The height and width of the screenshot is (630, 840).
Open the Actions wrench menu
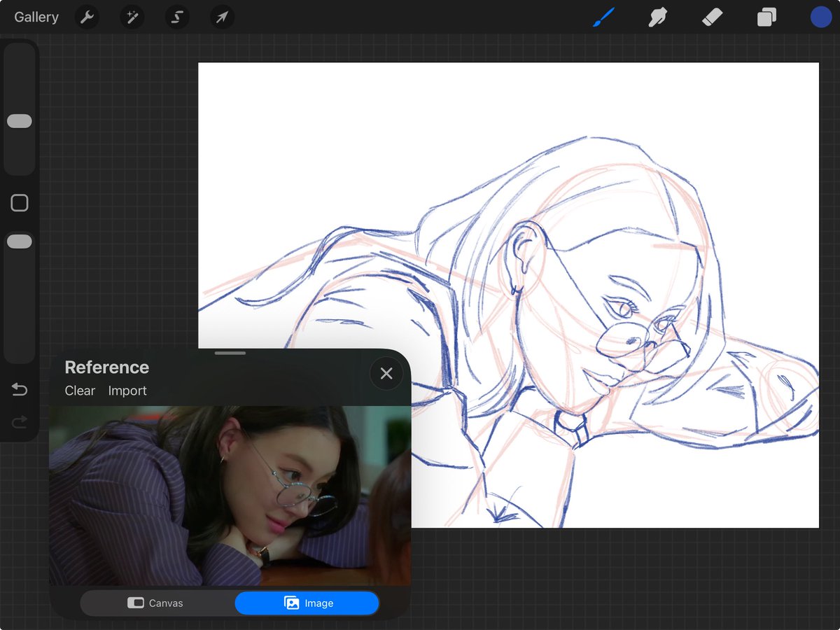click(x=87, y=17)
